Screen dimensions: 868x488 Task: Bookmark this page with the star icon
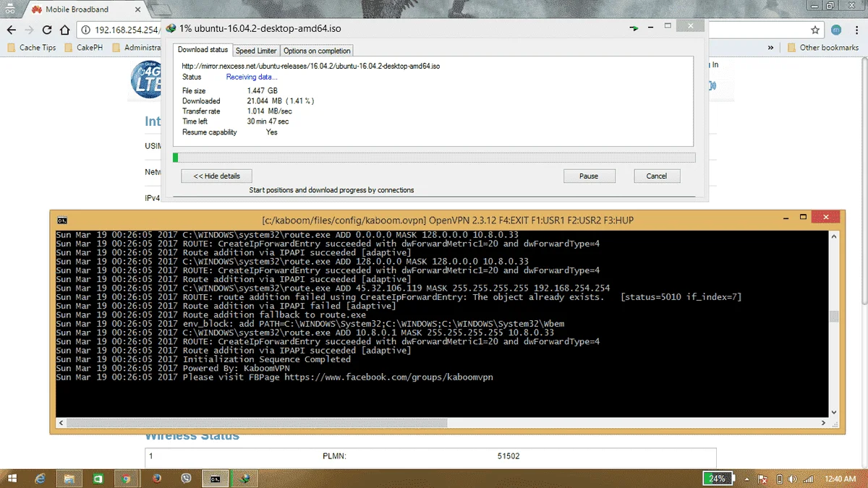tap(815, 30)
